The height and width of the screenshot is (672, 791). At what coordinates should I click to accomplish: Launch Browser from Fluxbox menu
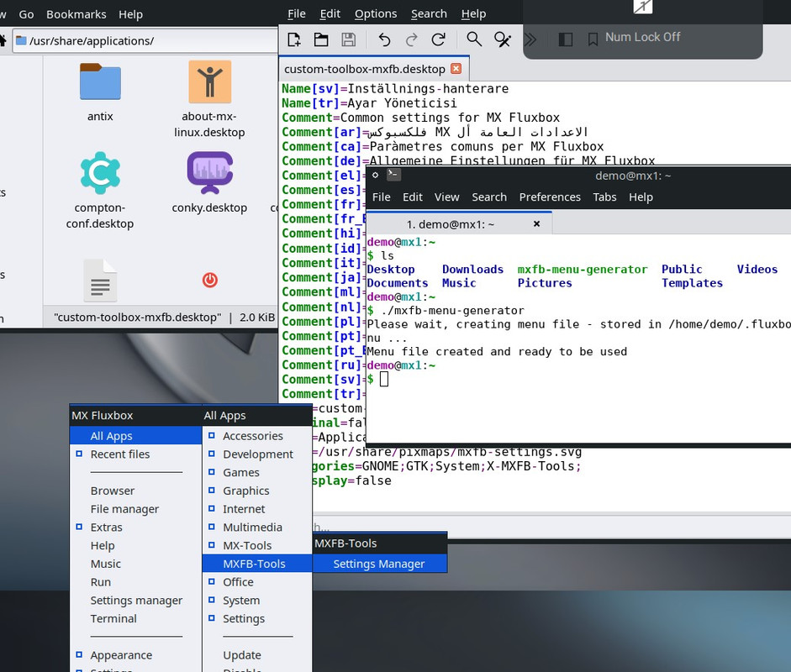tap(135, 491)
